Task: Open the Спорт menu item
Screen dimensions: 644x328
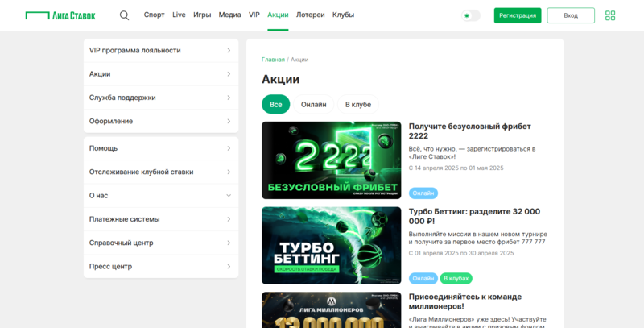Action: point(154,15)
